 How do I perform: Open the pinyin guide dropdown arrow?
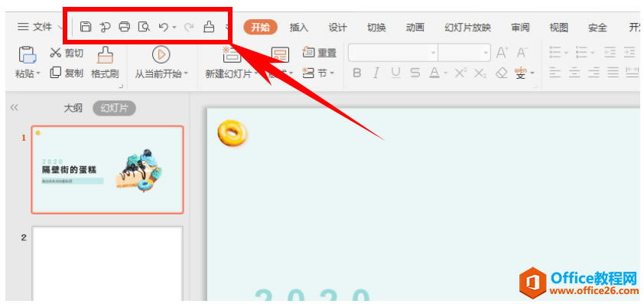(532, 74)
